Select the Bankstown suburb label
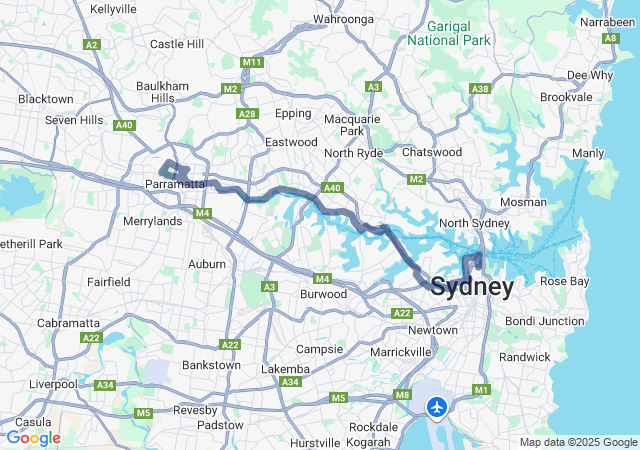Image resolution: width=640 pixels, height=450 pixels. (211, 365)
